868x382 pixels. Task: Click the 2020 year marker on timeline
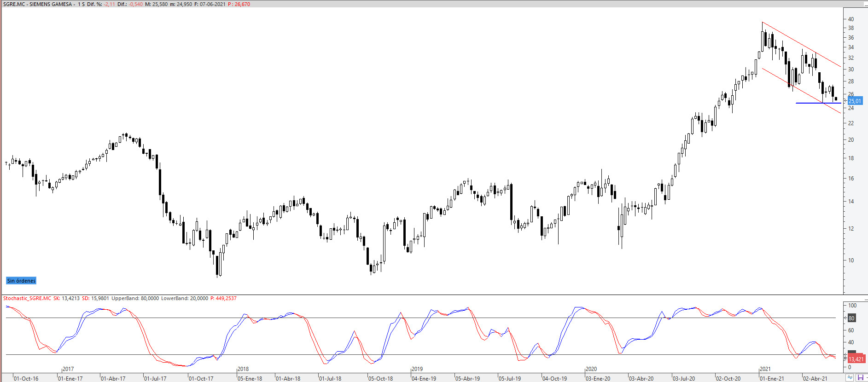click(591, 369)
